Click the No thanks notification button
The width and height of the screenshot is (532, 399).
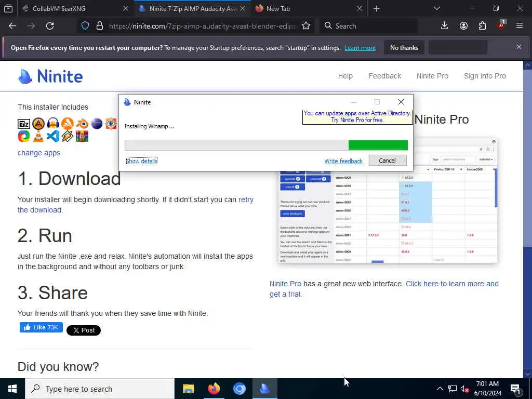coord(404,47)
